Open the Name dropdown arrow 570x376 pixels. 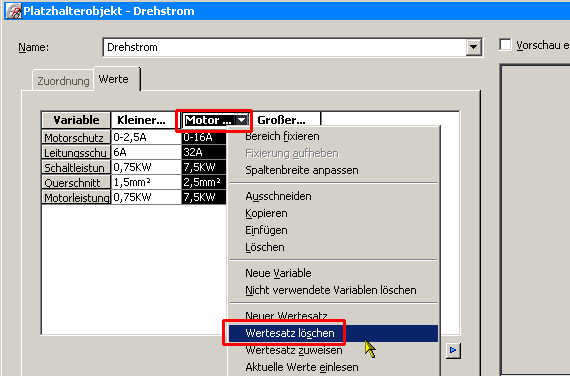(473, 47)
